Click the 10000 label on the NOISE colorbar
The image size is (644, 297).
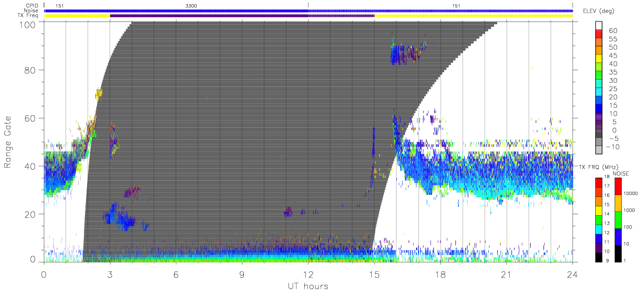tap(631, 194)
